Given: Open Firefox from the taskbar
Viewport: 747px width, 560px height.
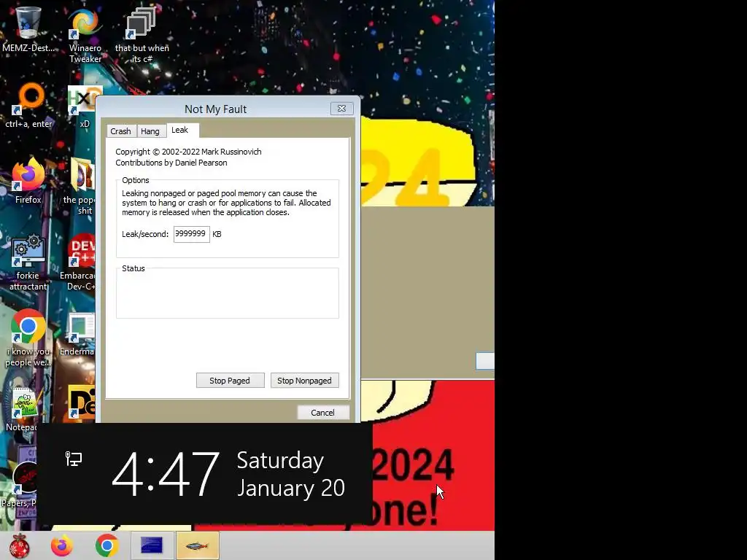Looking at the screenshot, I should pyautogui.click(x=62, y=545).
